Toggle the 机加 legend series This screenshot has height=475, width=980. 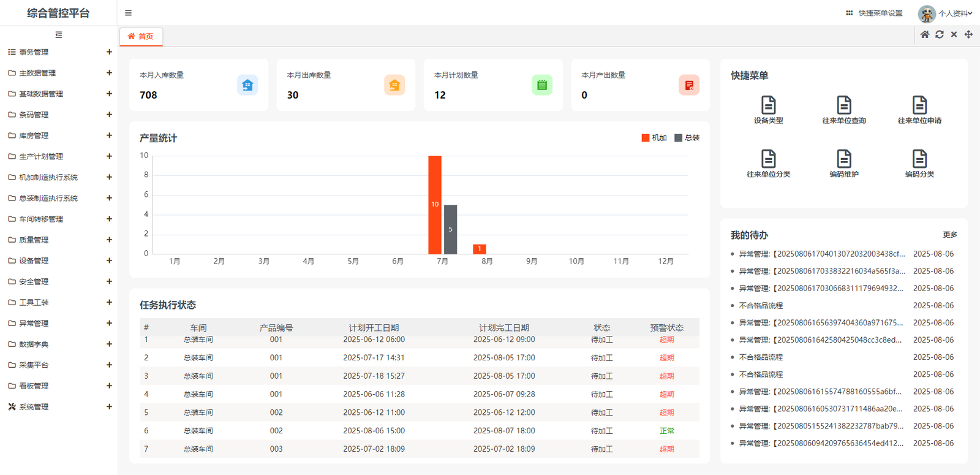pos(654,138)
